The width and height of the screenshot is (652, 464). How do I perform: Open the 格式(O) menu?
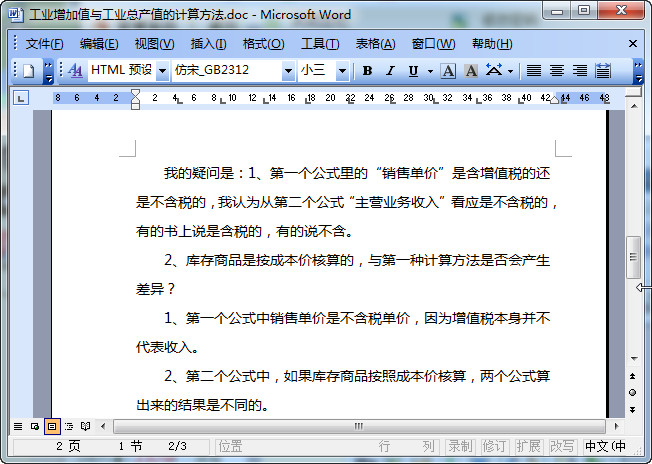(x=264, y=44)
